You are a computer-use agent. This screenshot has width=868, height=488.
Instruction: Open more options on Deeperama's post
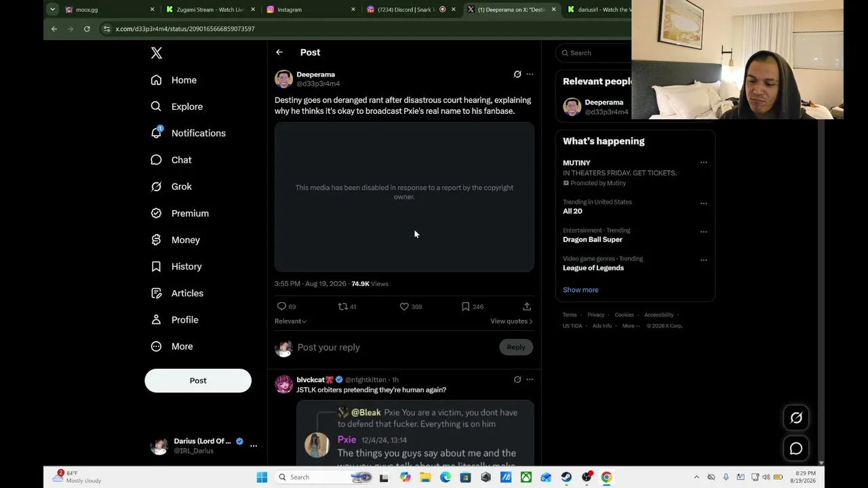click(x=530, y=74)
